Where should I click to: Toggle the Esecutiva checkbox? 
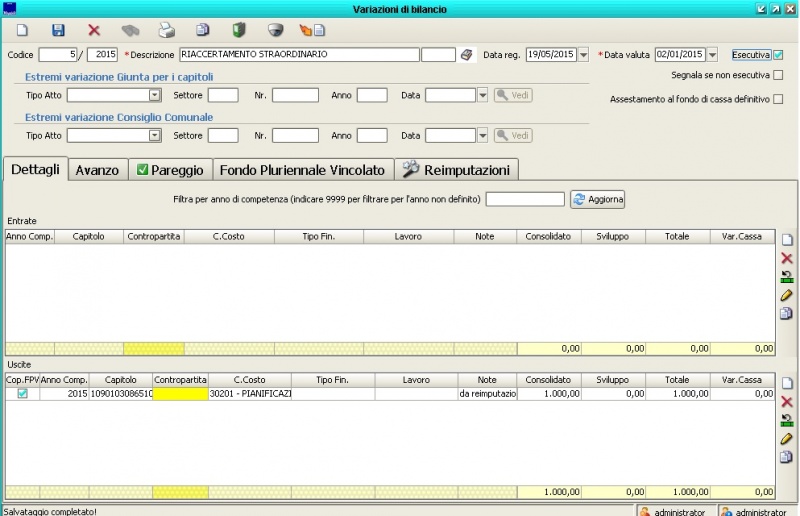tap(778, 55)
